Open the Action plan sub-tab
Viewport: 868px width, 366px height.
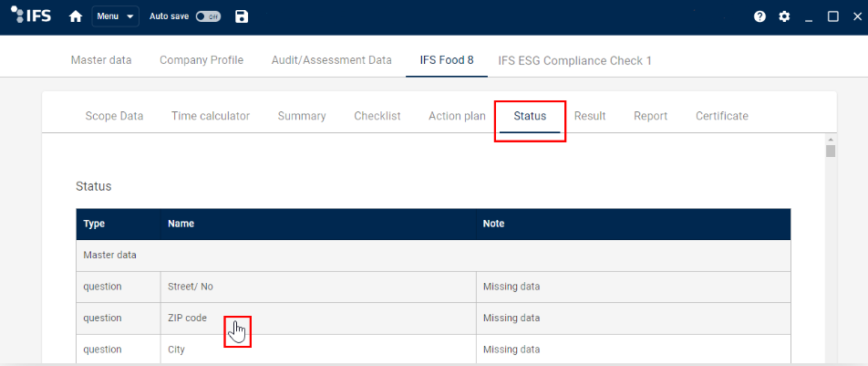(x=458, y=116)
